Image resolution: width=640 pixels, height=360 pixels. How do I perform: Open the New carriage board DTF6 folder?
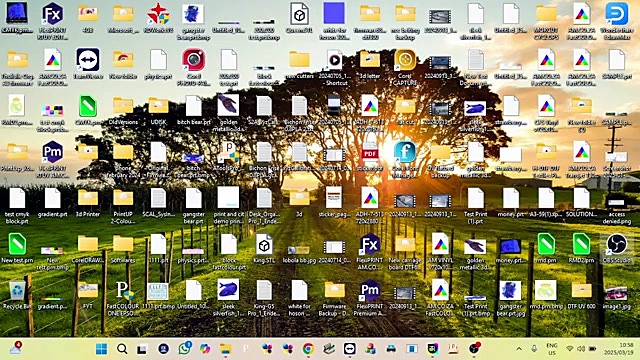point(405,244)
